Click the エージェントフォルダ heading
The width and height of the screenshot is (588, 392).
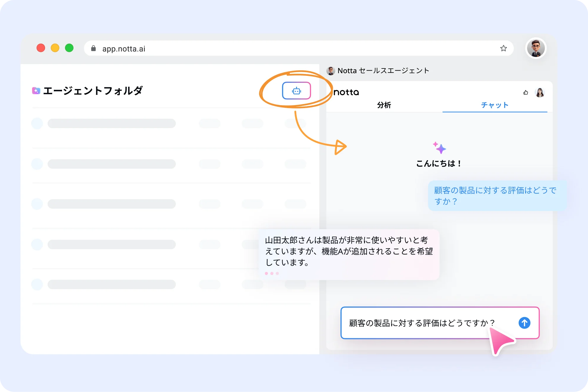tap(93, 91)
